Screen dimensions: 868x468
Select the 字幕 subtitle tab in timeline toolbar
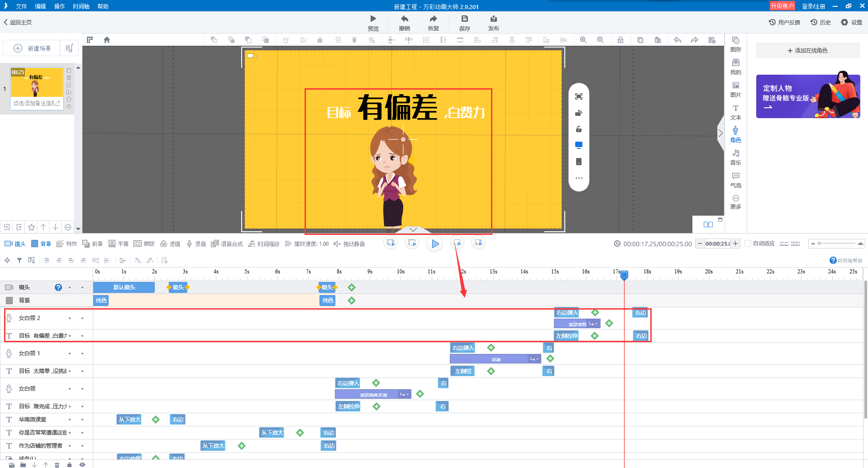point(119,244)
